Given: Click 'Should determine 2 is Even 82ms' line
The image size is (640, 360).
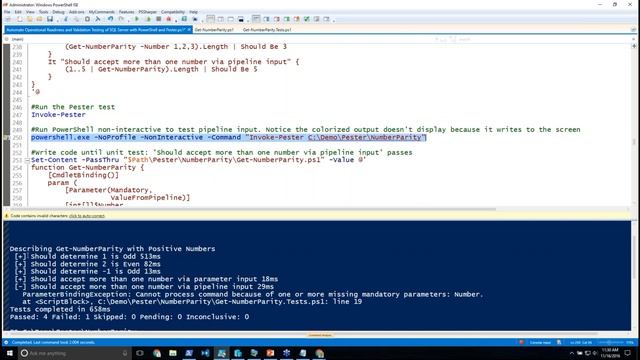Looking at the screenshot, I should 95,264.
